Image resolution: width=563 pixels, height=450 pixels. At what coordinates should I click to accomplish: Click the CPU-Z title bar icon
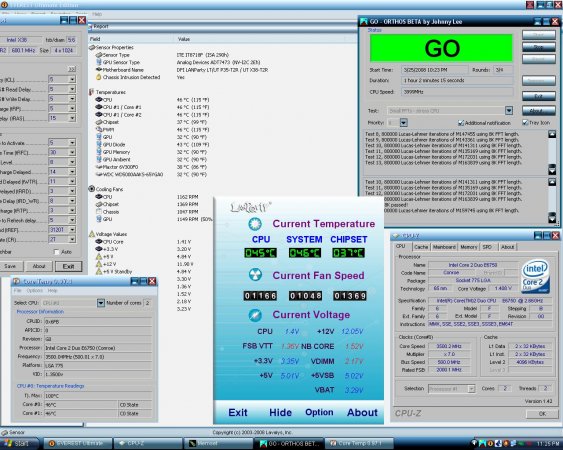point(396,236)
